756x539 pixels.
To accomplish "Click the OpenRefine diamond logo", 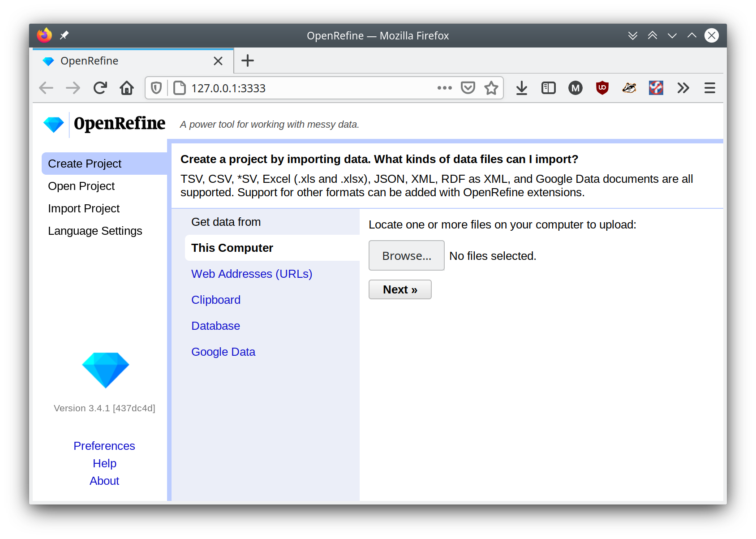I will pyautogui.click(x=53, y=124).
